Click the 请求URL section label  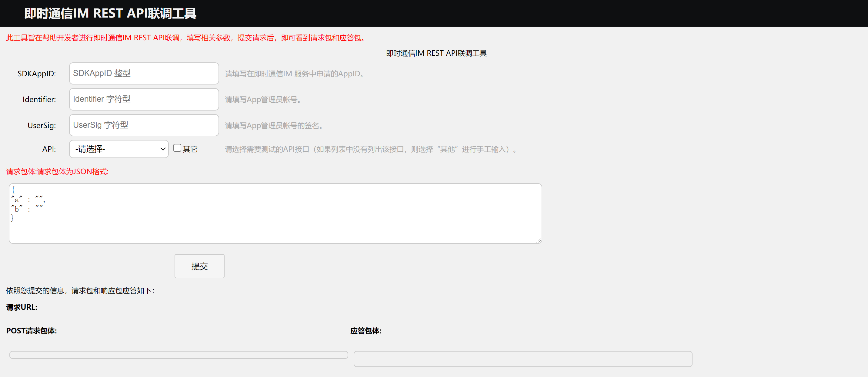(22, 307)
